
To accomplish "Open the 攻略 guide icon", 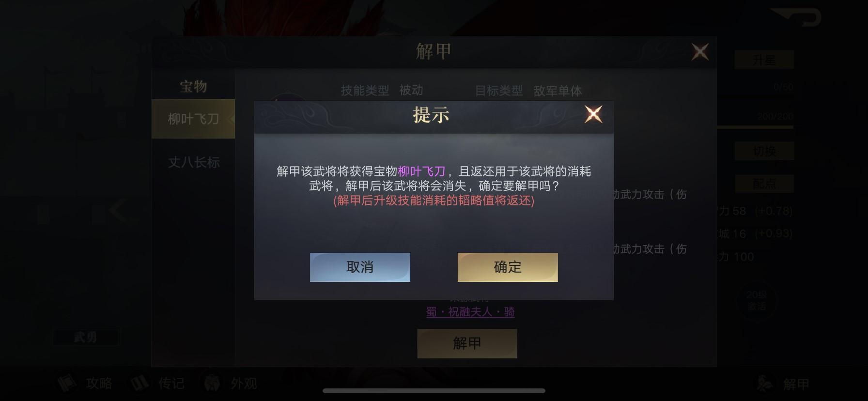I will [x=85, y=384].
